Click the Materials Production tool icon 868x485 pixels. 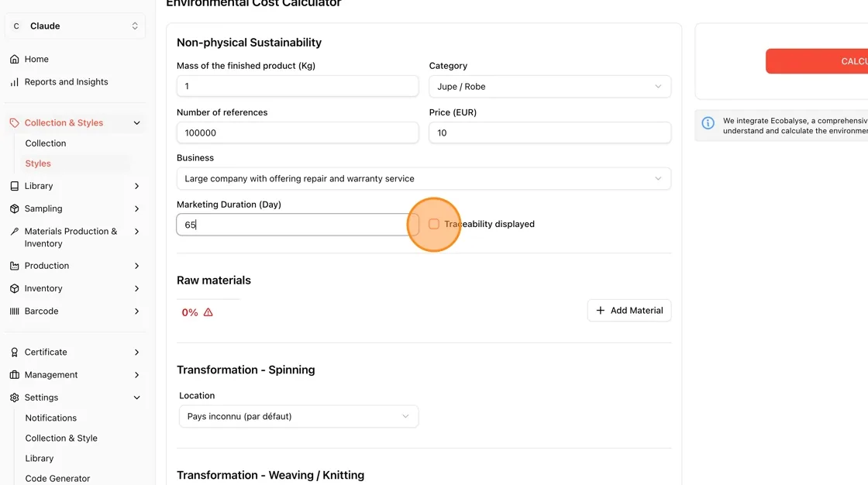pos(15,232)
